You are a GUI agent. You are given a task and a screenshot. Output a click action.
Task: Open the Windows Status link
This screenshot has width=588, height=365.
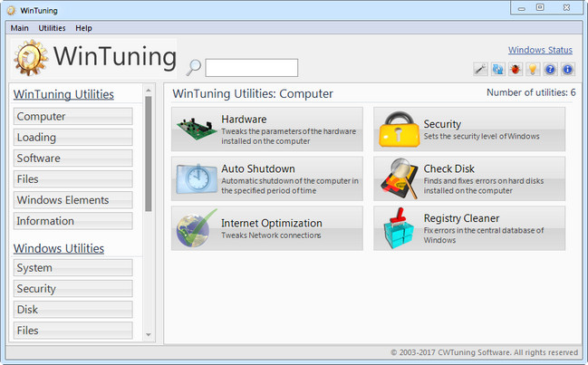(x=540, y=50)
